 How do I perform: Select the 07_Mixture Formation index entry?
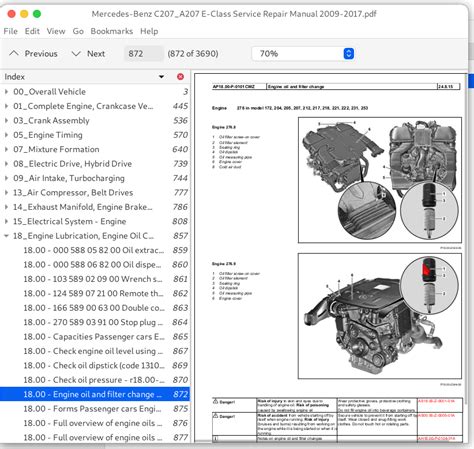pos(95,149)
